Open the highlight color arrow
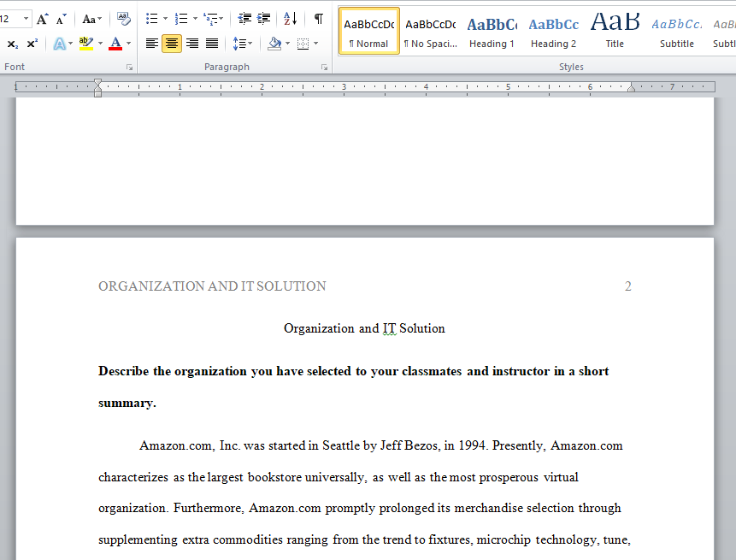 [100, 44]
